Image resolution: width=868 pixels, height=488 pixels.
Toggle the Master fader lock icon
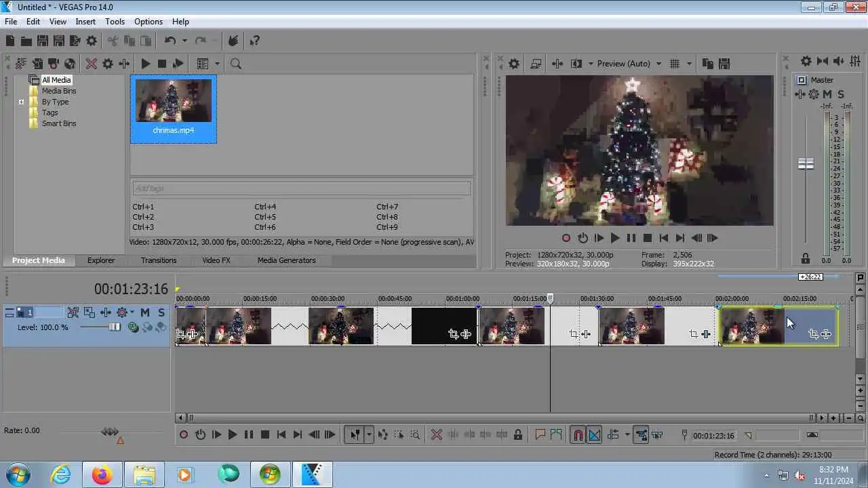tap(806, 258)
